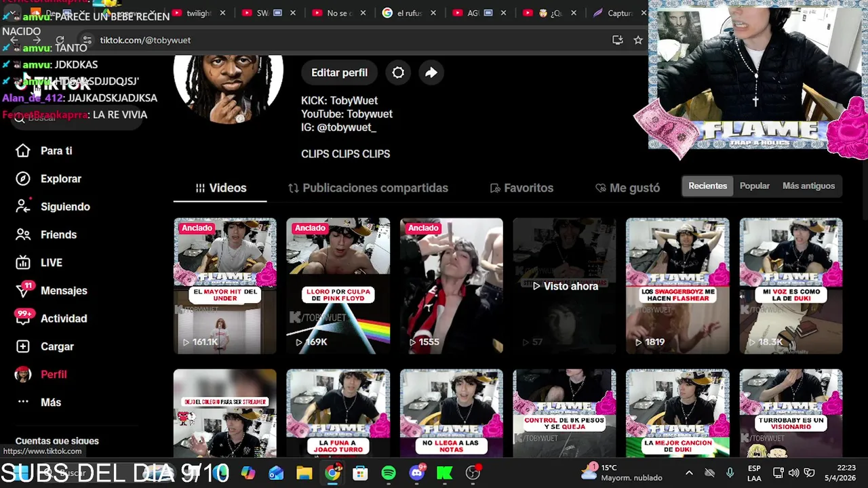This screenshot has height=488, width=868.
Task: Switch ESP LAA keyboard language
Action: pyautogui.click(x=754, y=472)
